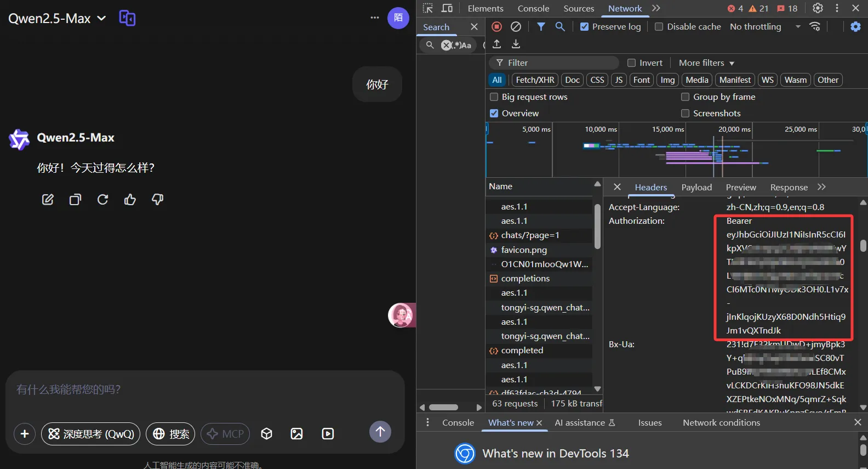Open the Payload tab

696,187
